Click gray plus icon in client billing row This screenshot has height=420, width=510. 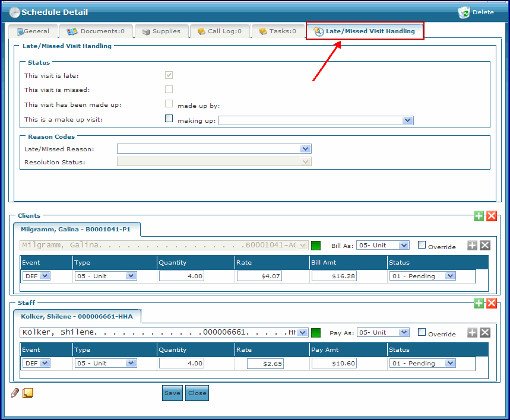click(472, 246)
